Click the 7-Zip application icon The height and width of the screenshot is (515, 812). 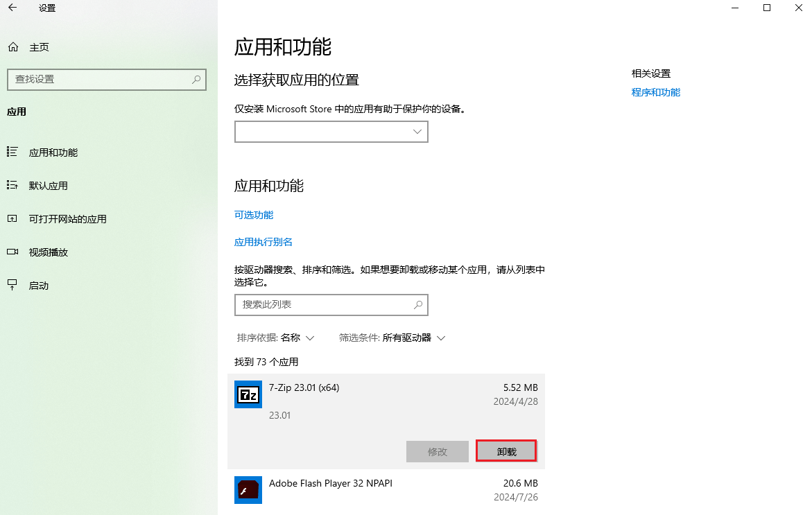pos(248,394)
